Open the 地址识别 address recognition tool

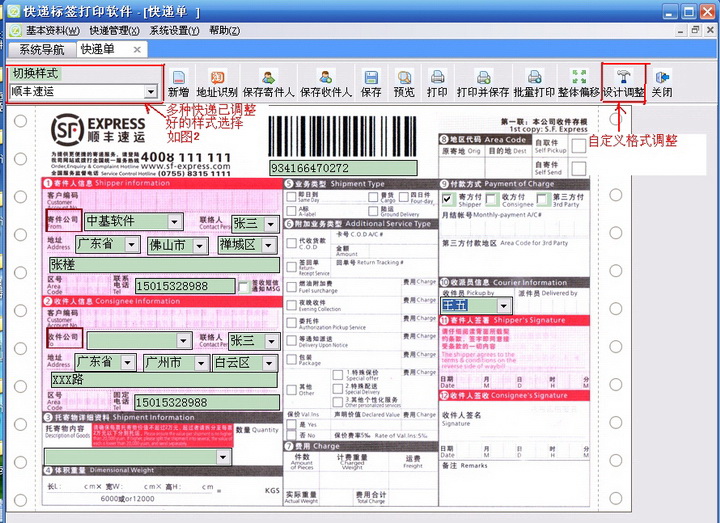217,84
